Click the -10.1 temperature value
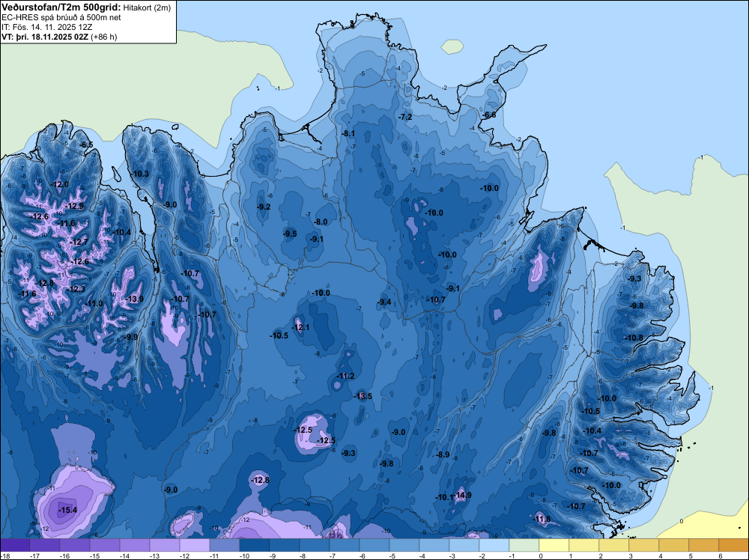Screen dimensions: 749x560 (x=444, y=497)
